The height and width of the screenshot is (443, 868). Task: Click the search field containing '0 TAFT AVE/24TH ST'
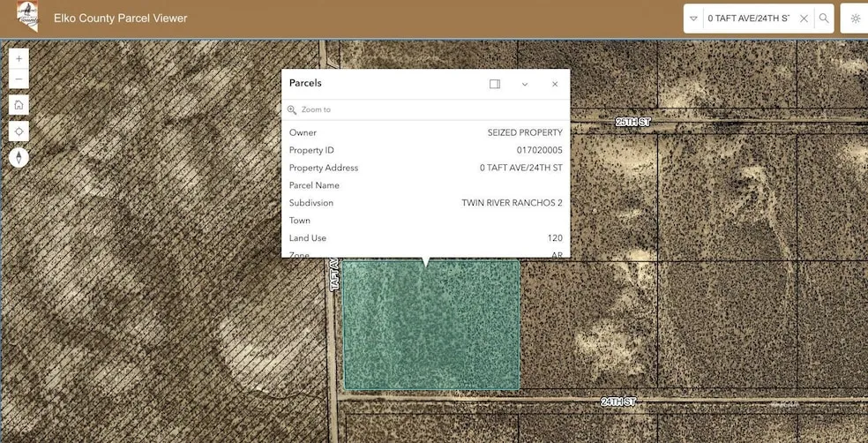pos(748,19)
